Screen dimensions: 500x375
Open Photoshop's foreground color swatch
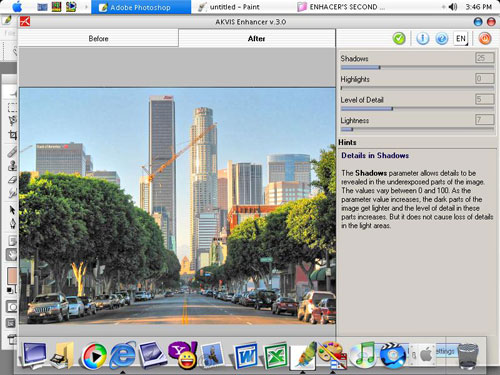point(12,276)
